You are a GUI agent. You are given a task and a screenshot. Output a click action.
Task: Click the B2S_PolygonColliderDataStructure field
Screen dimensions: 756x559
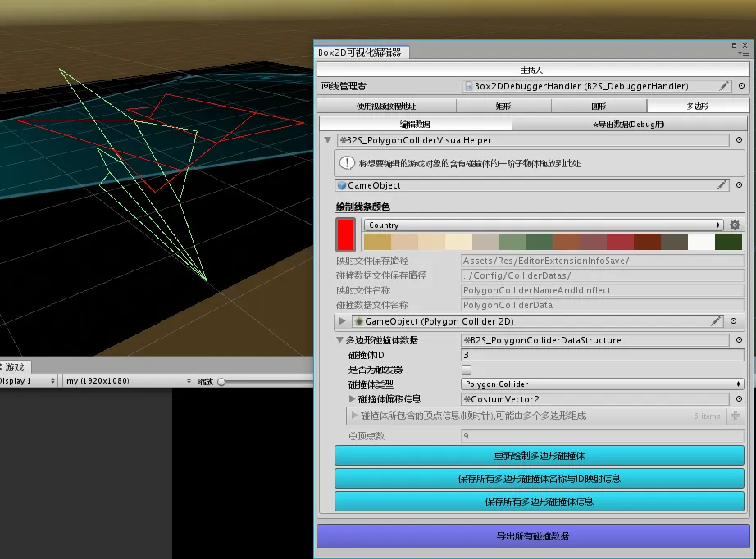595,340
